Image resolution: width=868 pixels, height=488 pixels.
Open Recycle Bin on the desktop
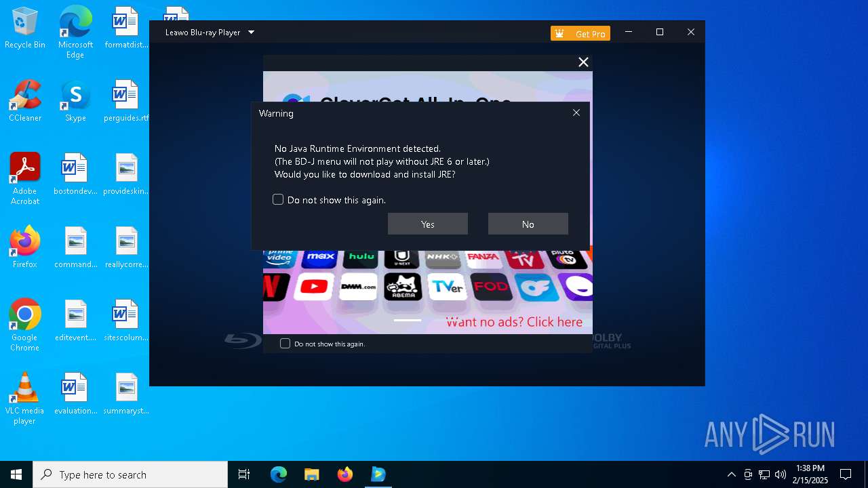click(x=25, y=28)
